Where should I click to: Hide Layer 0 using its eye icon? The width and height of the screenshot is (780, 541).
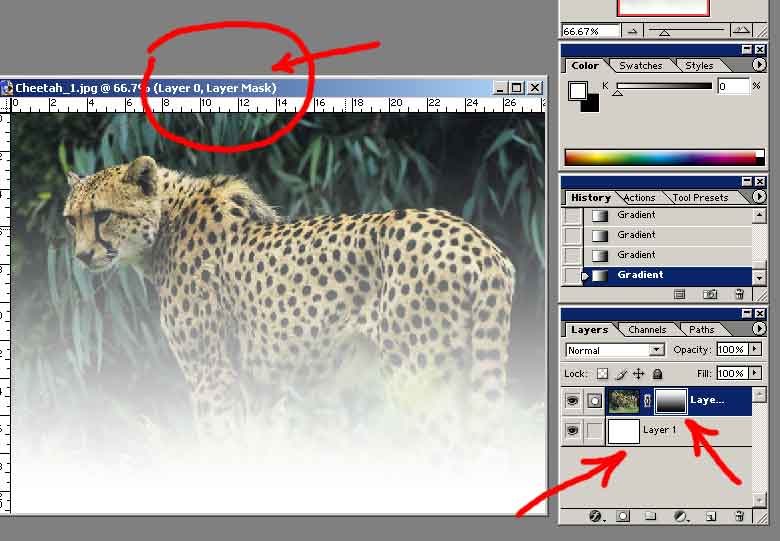(x=572, y=401)
